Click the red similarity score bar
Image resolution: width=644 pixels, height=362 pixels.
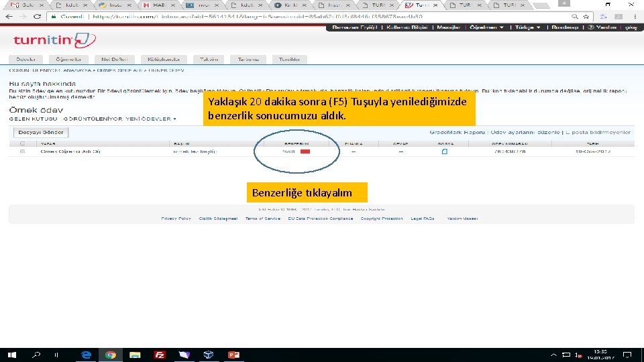pyautogui.click(x=305, y=152)
